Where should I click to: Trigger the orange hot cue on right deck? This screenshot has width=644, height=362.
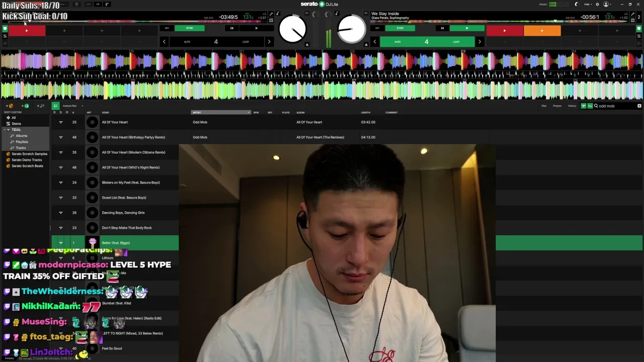[542, 31]
